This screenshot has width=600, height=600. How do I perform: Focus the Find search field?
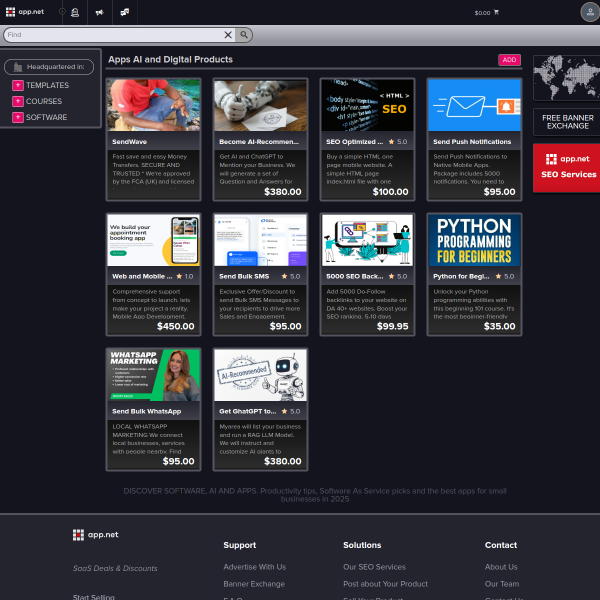[x=113, y=35]
